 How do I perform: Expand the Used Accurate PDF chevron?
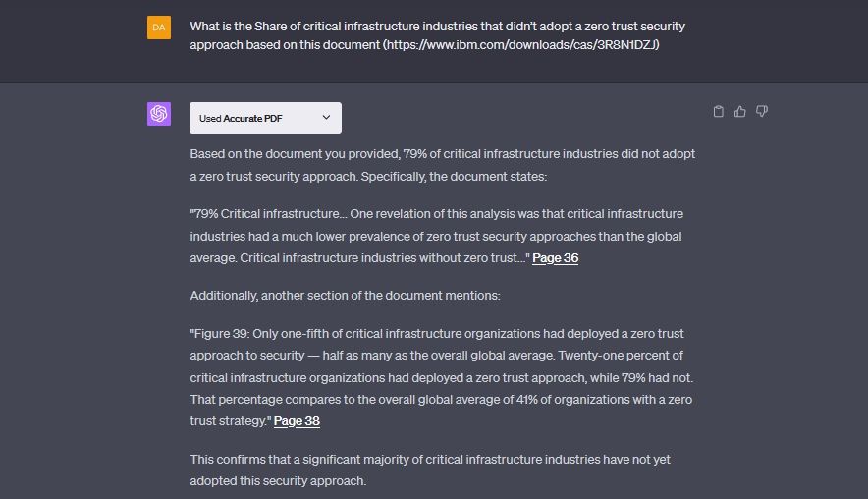pos(327,118)
